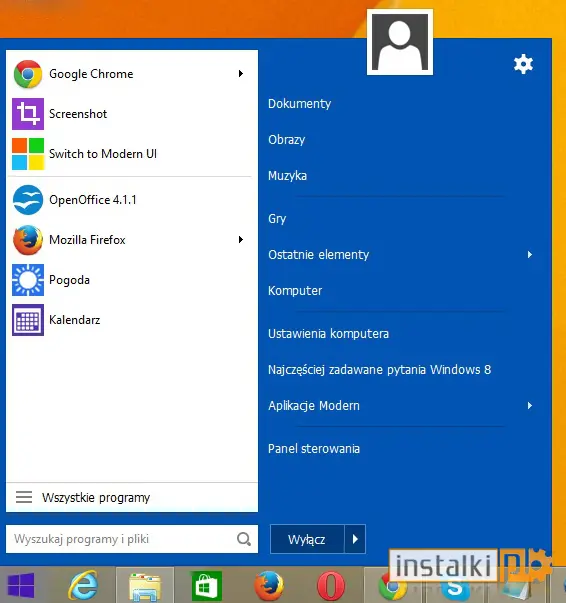Viewport: 566px width, 603px height.
Task: Open Obrazy folder
Action: pyautogui.click(x=286, y=140)
